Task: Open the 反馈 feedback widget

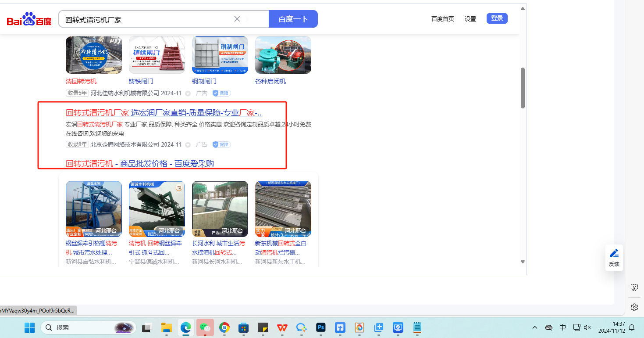Action: click(614, 258)
